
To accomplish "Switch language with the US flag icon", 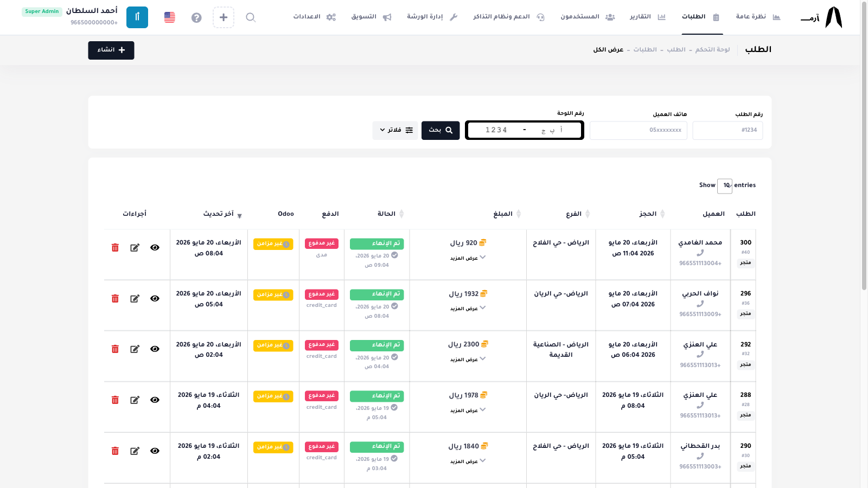I will tap(170, 17).
